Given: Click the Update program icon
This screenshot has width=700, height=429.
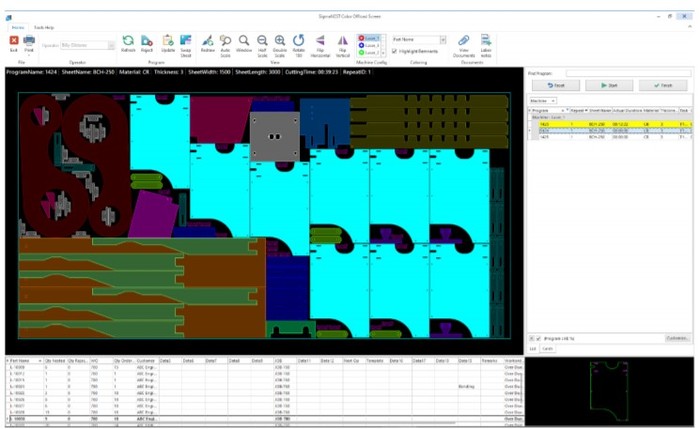Looking at the screenshot, I should pos(168,41).
